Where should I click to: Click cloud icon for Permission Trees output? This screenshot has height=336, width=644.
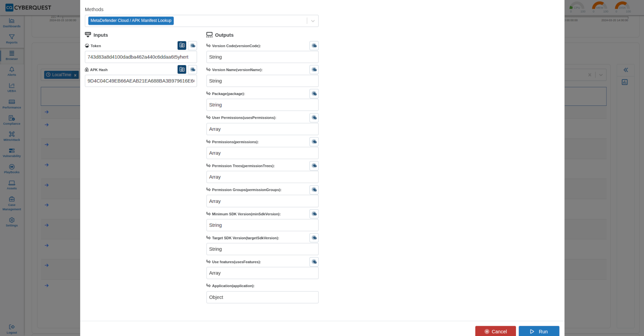[x=314, y=166]
